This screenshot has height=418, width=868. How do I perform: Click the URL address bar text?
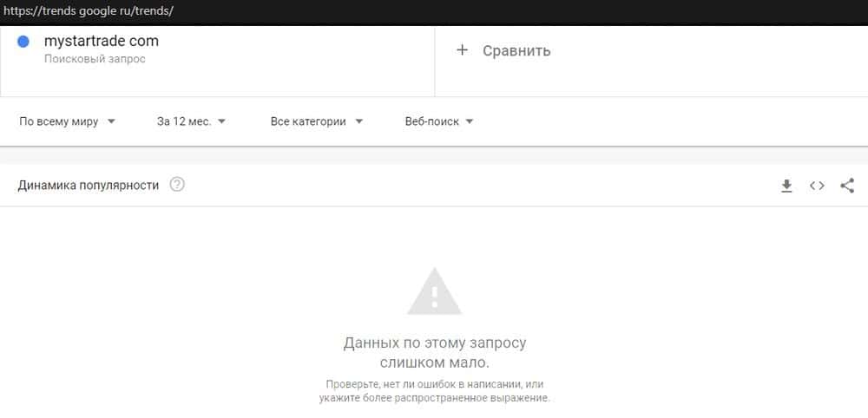coord(89,11)
